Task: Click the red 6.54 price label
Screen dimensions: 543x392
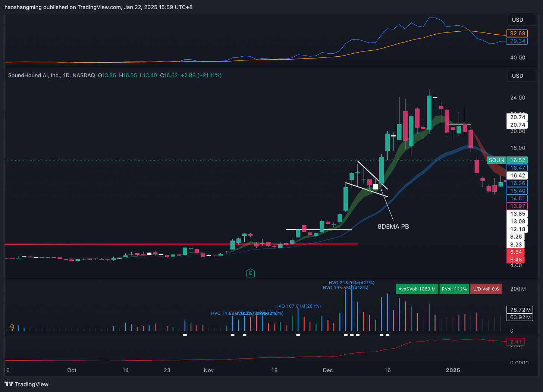Action: (516, 252)
